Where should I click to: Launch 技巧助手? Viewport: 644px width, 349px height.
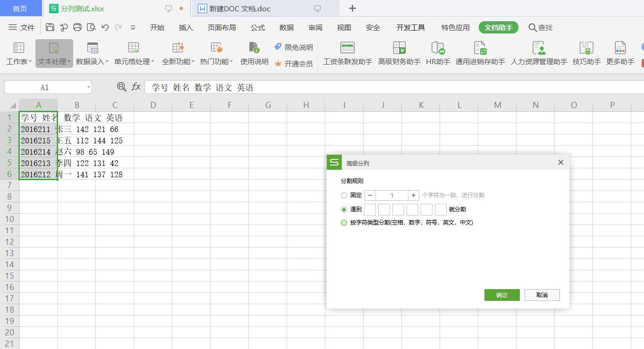coord(586,53)
